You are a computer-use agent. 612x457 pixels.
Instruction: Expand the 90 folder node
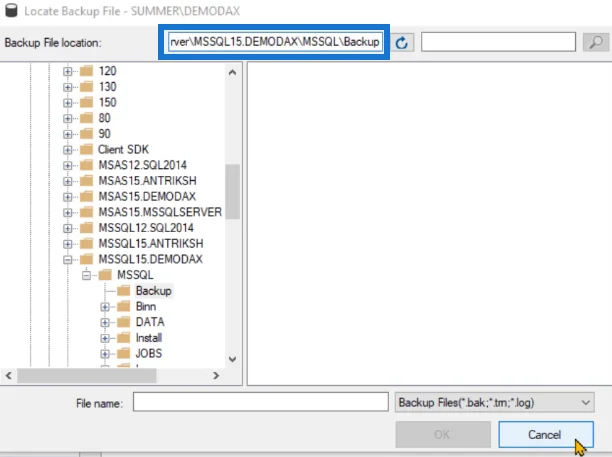click(68, 134)
